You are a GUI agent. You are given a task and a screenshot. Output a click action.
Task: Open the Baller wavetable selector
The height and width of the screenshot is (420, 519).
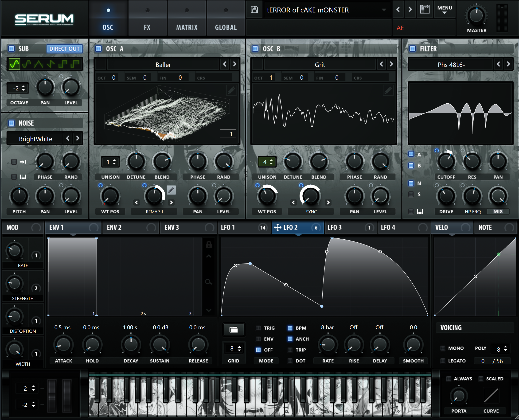click(x=163, y=65)
